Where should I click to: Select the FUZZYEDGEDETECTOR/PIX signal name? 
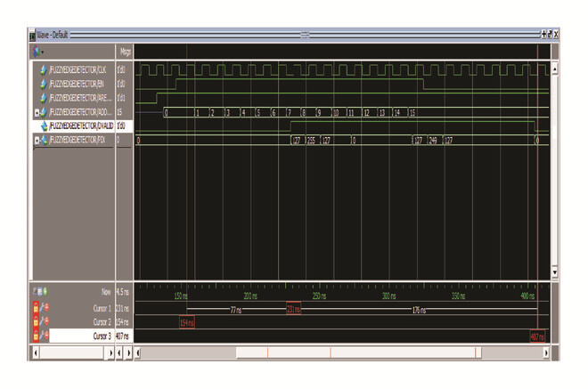point(78,140)
